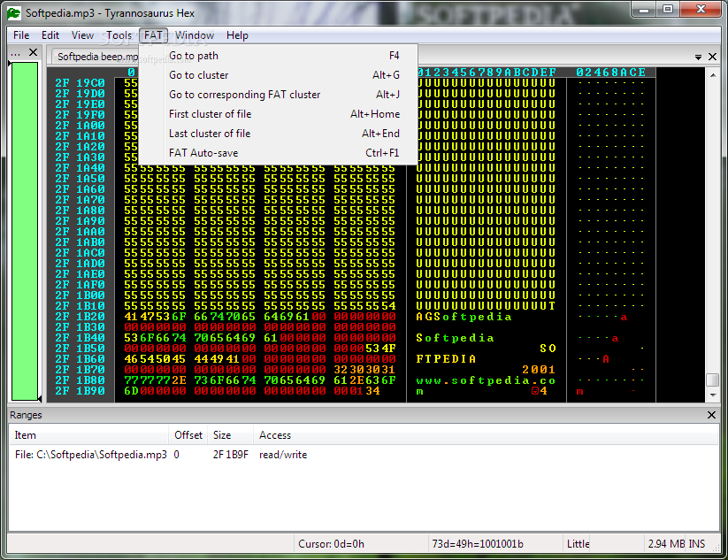The image size is (728, 560).
Task: Click hex bytes 77 77 77 2E
Action: (155, 380)
